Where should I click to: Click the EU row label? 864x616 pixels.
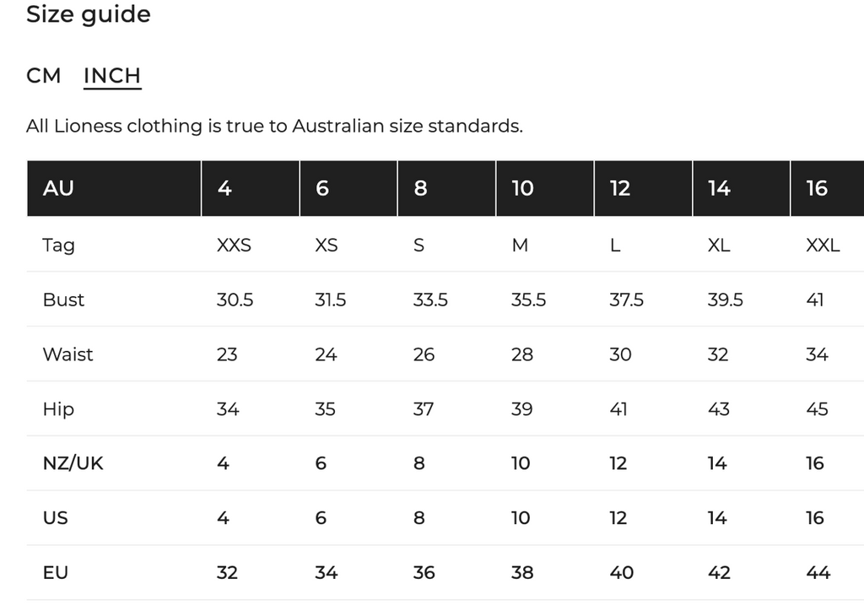pos(56,573)
